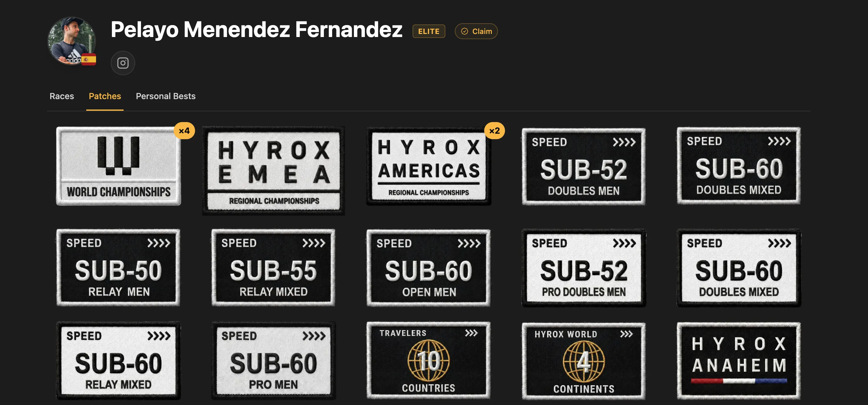Select the athlete name Pelayo Menendez Fernandez

pyautogui.click(x=256, y=29)
